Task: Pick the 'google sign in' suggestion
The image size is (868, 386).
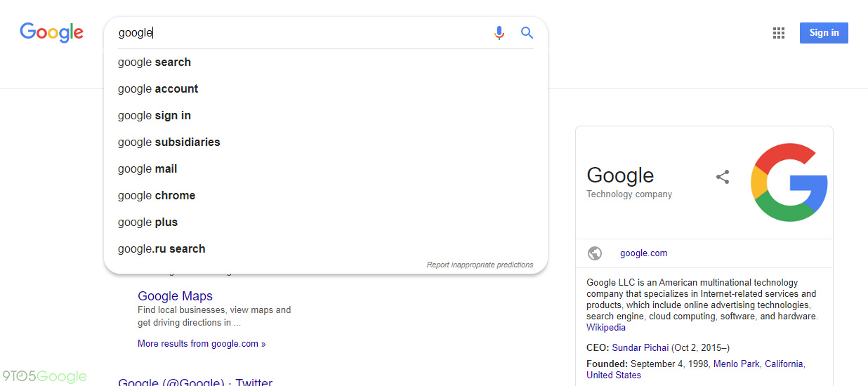Action: [x=154, y=116]
